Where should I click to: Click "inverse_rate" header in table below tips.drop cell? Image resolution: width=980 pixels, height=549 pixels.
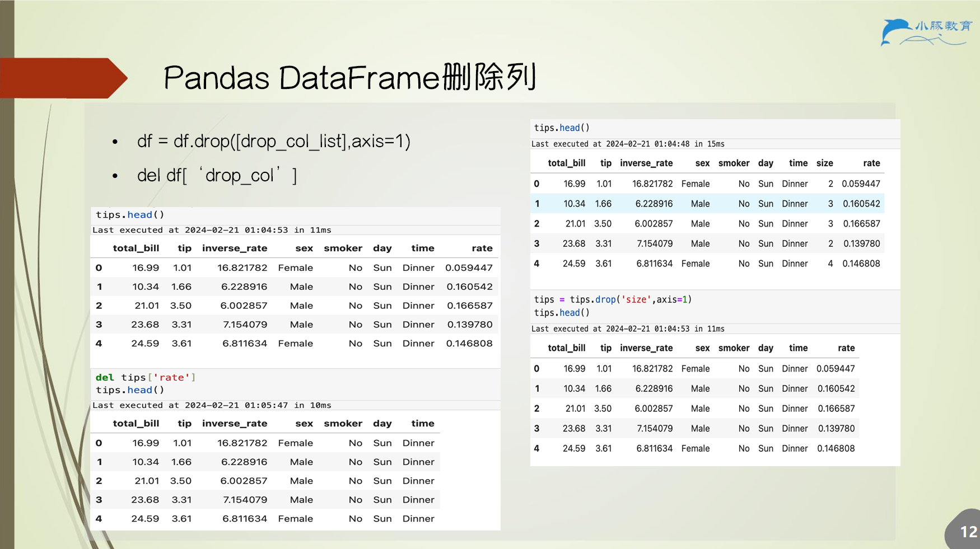[646, 348]
